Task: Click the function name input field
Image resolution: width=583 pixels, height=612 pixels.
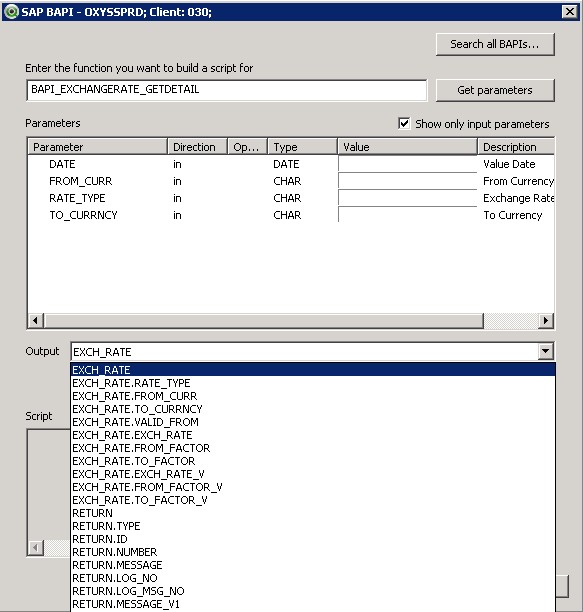Action: pyautogui.click(x=227, y=90)
